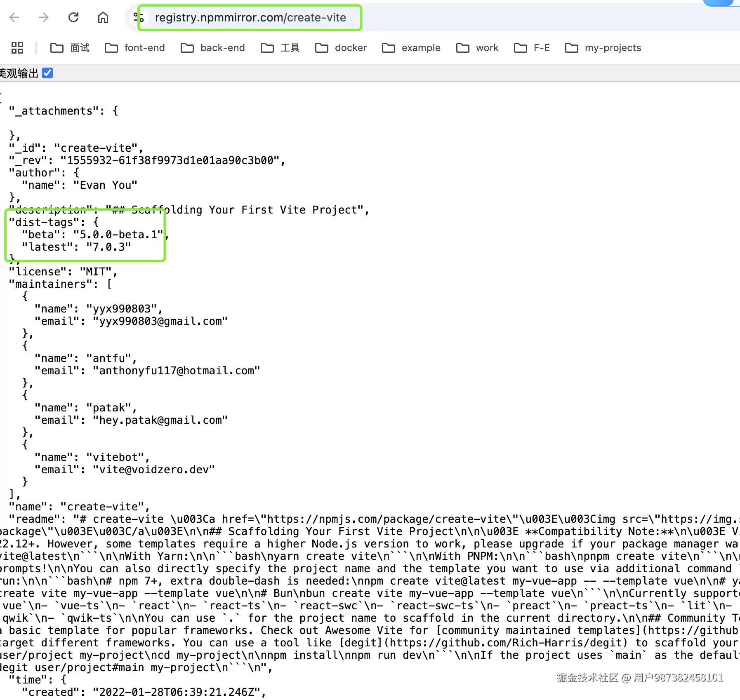
Task: Open the example bookmark folder
Action: 411,48
